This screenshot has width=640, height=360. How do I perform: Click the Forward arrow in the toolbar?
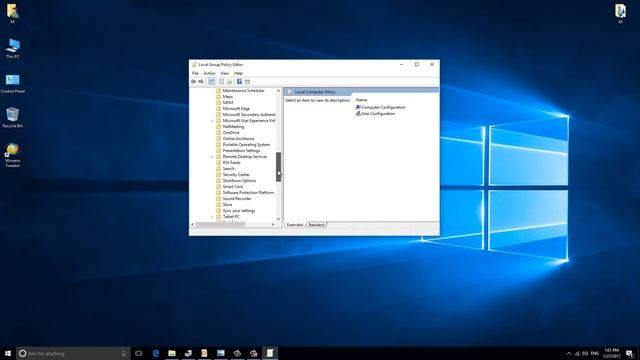(201, 82)
